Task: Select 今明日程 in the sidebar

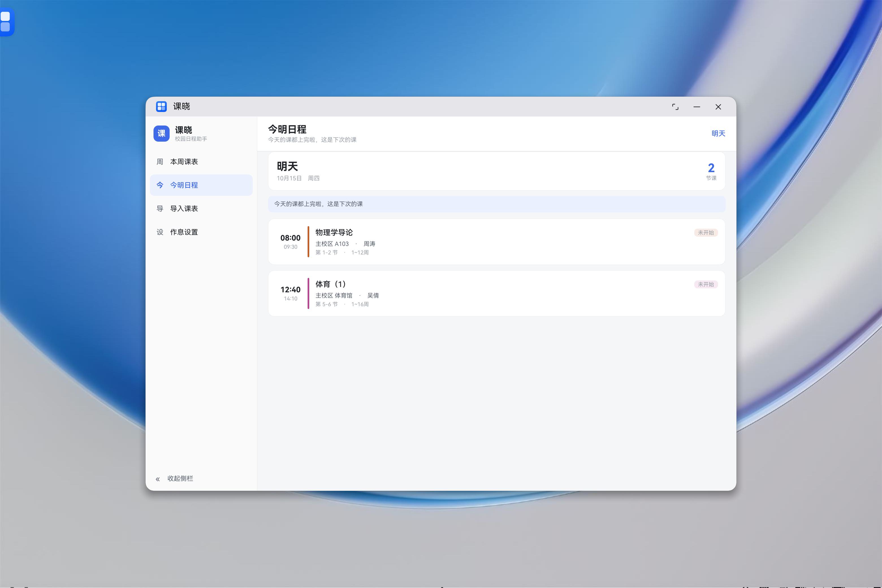Action: click(x=201, y=185)
